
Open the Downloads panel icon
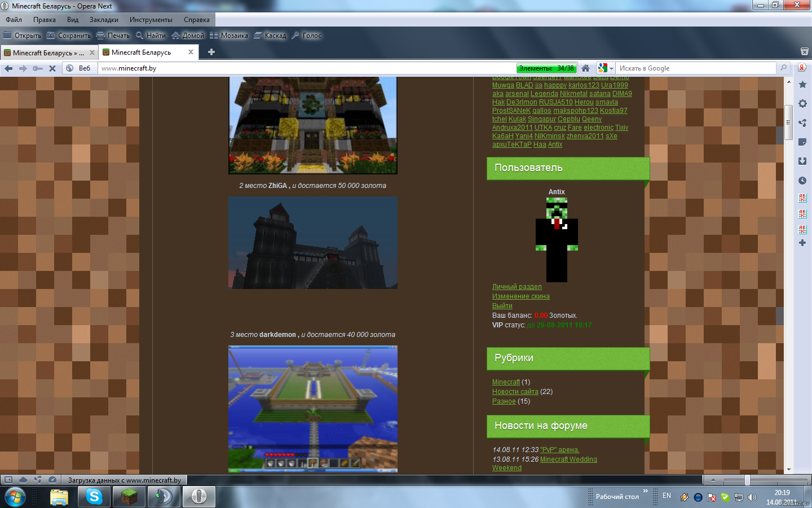click(x=802, y=161)
